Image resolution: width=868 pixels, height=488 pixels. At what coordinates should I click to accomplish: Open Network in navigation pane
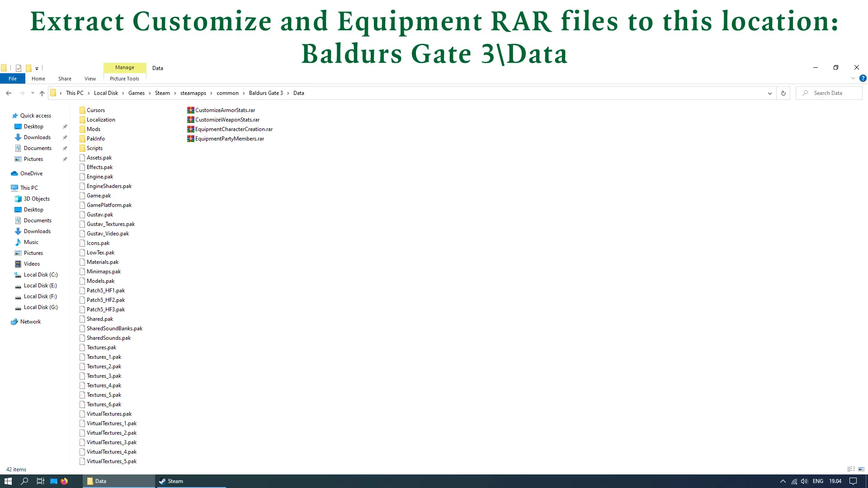30,322
